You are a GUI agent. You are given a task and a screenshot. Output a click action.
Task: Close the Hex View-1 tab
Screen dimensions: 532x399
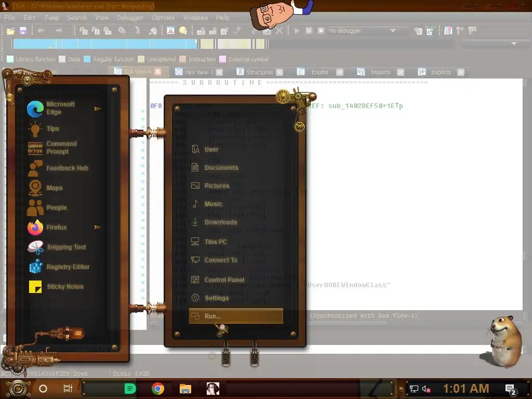[219, 72]
